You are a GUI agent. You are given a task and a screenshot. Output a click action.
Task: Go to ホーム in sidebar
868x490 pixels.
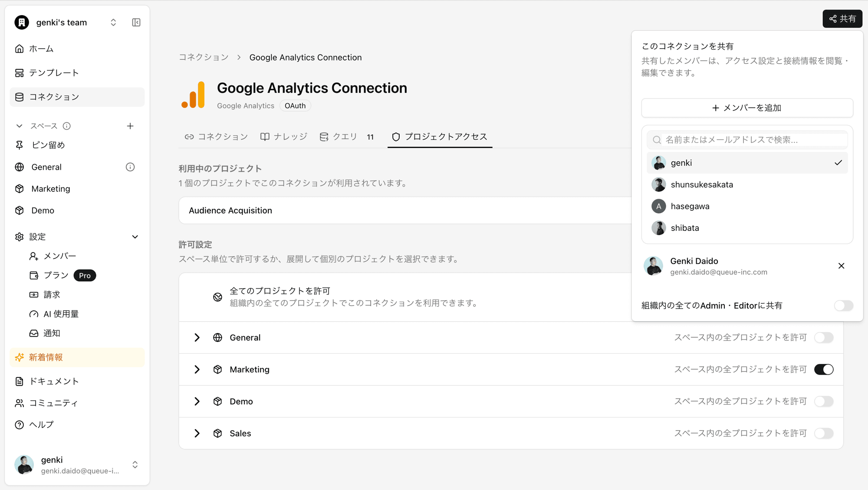77,49
